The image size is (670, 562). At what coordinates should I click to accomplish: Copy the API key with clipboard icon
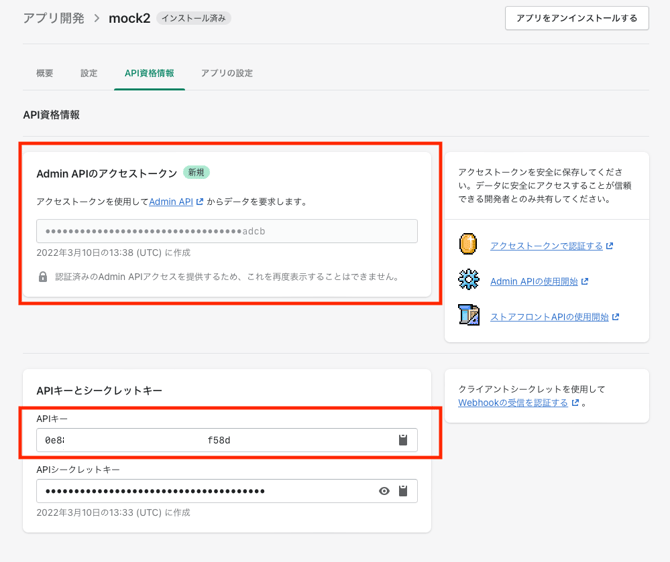tap(403, 440)
